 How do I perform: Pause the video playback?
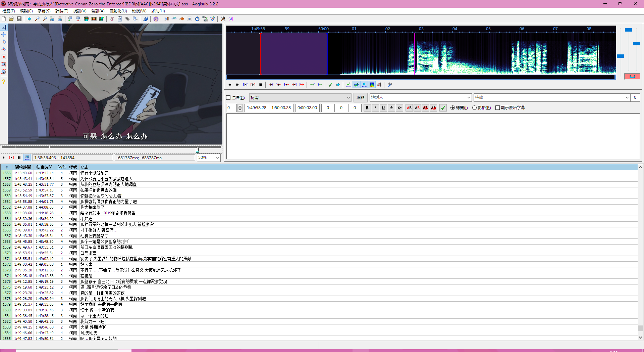click(x=19, y=158)
